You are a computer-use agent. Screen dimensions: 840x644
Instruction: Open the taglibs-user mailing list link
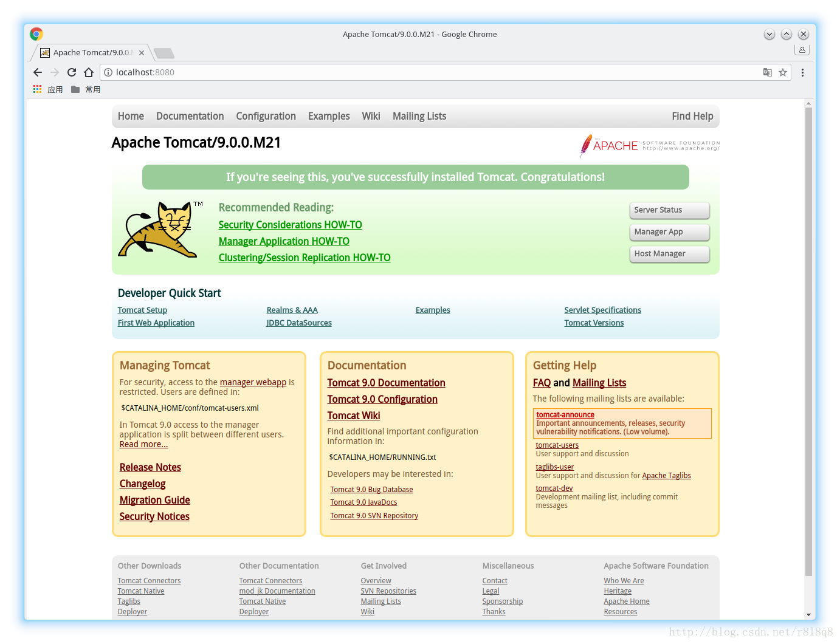point(554,467)
